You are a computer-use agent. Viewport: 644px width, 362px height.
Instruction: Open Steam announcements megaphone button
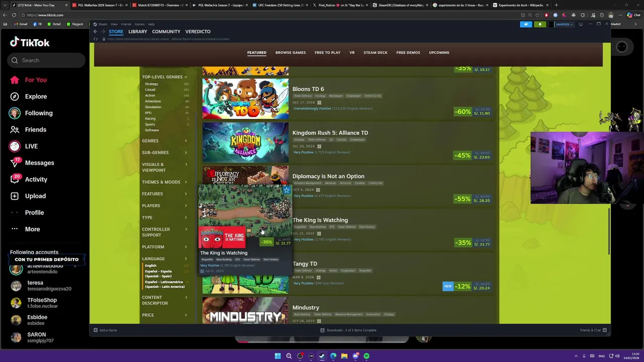click(526, 24)
